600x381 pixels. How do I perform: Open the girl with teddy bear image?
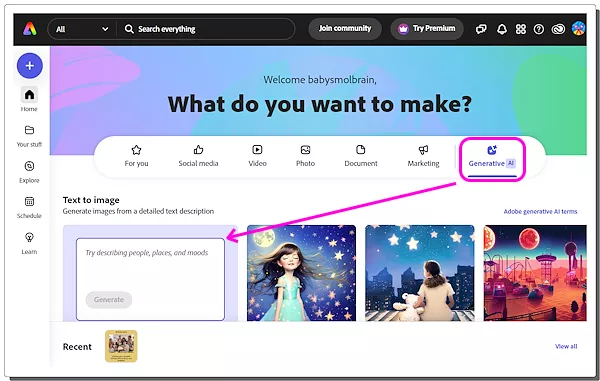tap(419, 273)
